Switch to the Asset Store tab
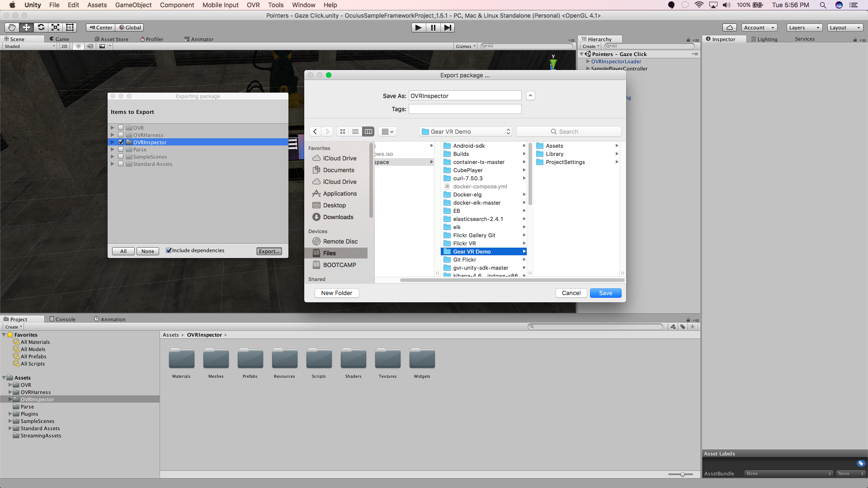The height and width of the screenshot is (488, 868). [111, 39]
